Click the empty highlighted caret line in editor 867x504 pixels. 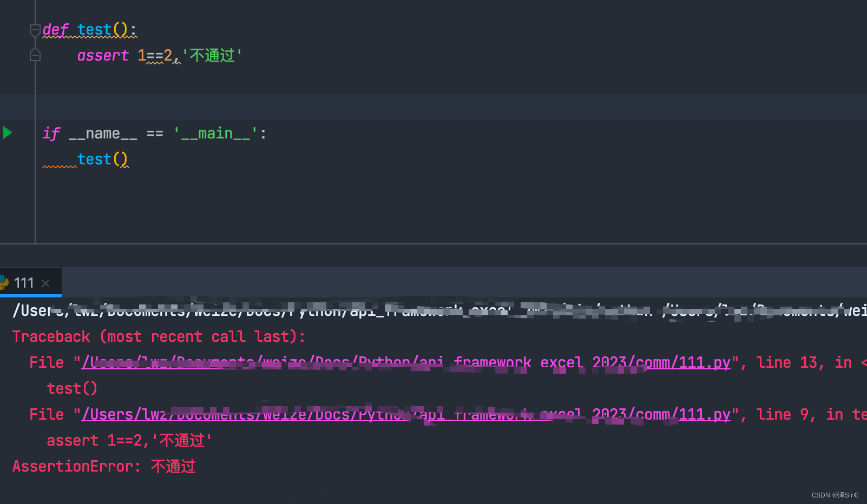433,107
